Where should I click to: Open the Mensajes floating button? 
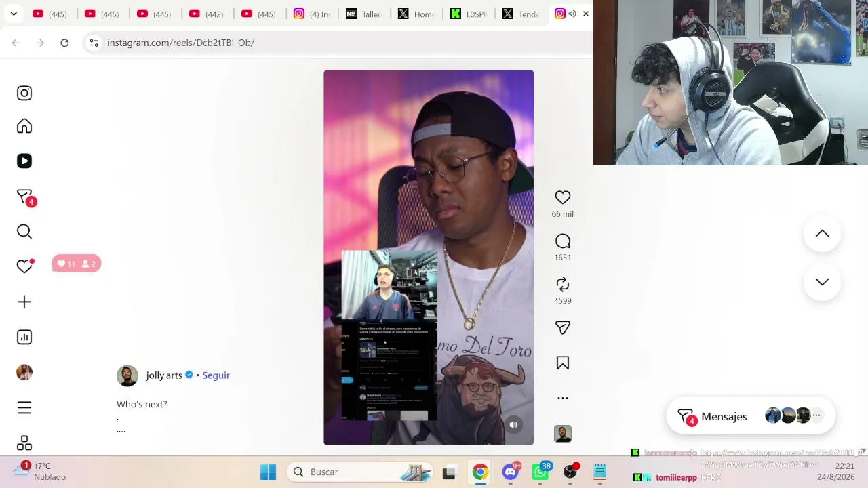coord(751,416)
